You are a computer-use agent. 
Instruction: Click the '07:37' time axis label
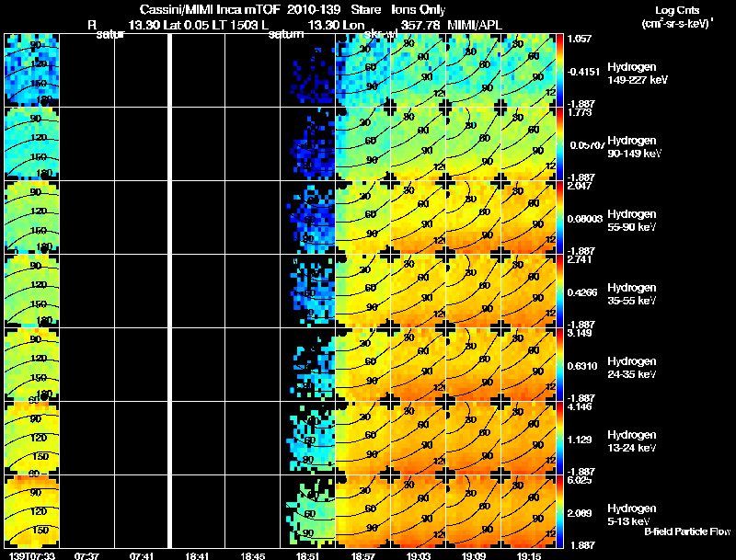pos(86,555)
